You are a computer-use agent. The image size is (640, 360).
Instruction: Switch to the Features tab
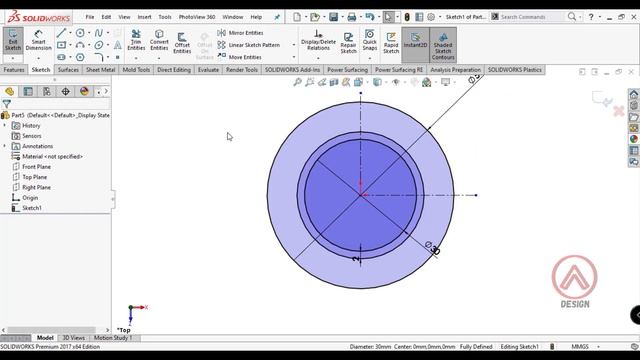click(14, 70)
